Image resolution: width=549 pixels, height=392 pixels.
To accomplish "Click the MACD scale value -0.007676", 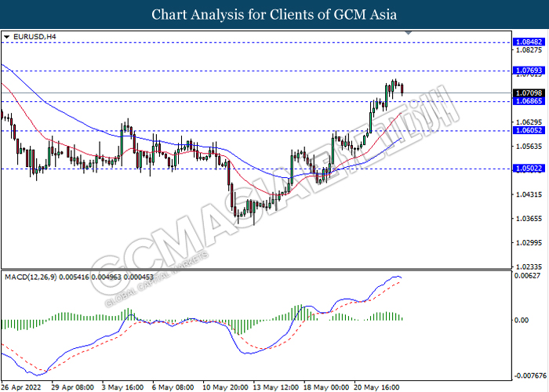I will pos(530,376).
